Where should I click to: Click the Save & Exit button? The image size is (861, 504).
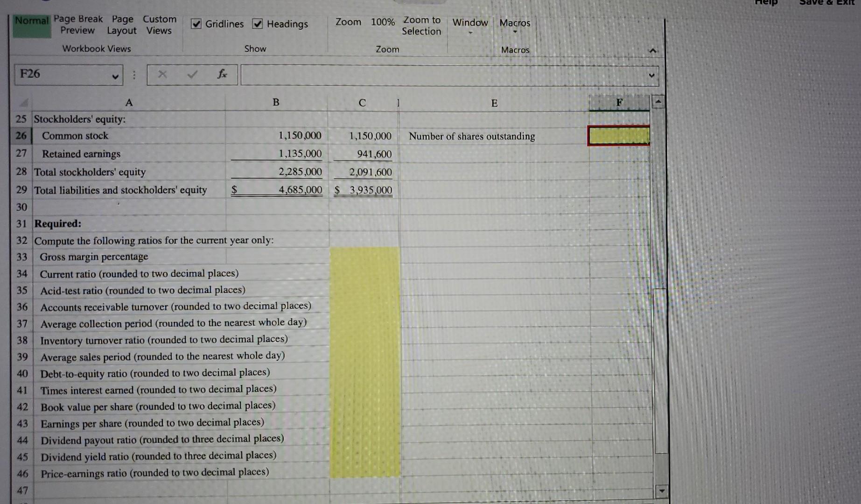pyautogui.click(x=826, y=2)
